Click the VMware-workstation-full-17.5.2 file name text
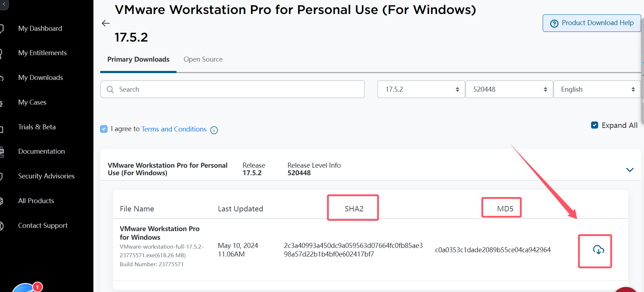This screenshot has height=292, width=644. 161,251
